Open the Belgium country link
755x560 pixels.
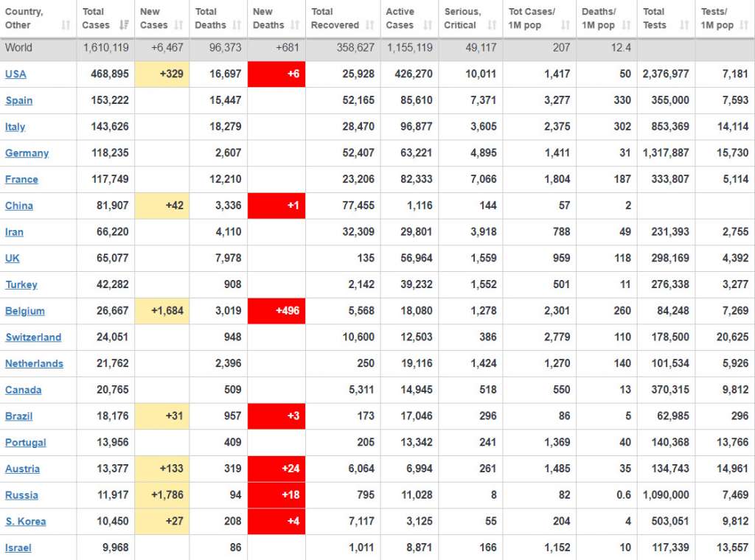[x=24, y=311]
